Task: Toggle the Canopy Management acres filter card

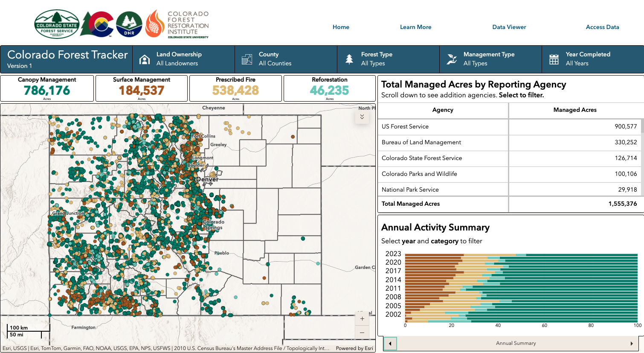Action: [47, 88]
